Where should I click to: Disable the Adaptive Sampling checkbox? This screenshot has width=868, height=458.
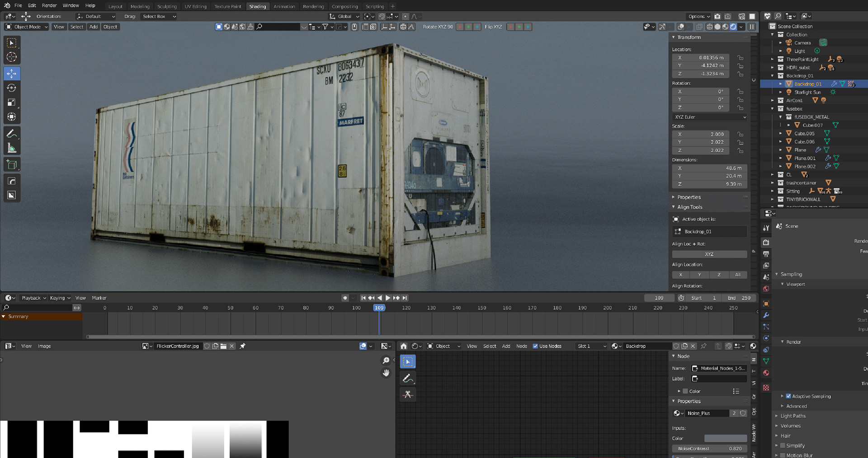[788, 396]
